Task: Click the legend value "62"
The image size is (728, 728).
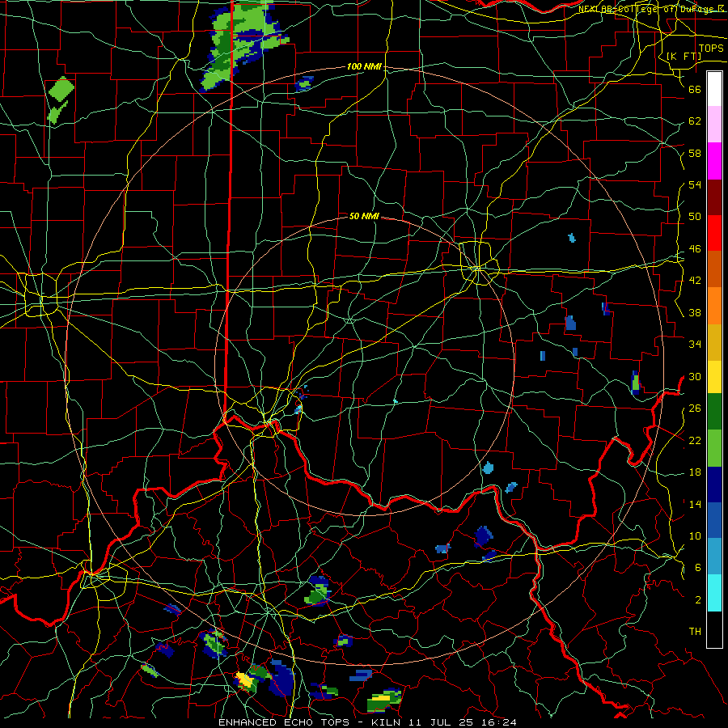Action: [x=695, y=121]
